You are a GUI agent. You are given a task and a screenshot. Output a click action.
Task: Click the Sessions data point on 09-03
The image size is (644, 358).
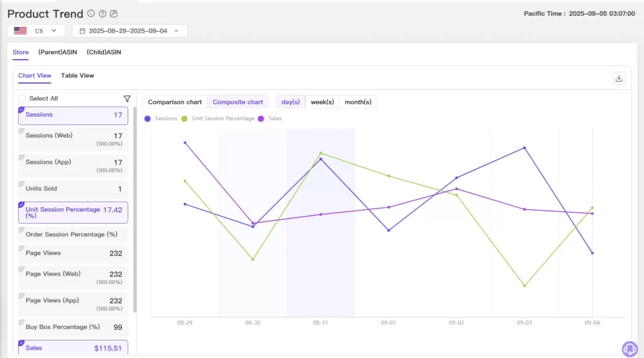pyautogui.click(x=525, y=148)
